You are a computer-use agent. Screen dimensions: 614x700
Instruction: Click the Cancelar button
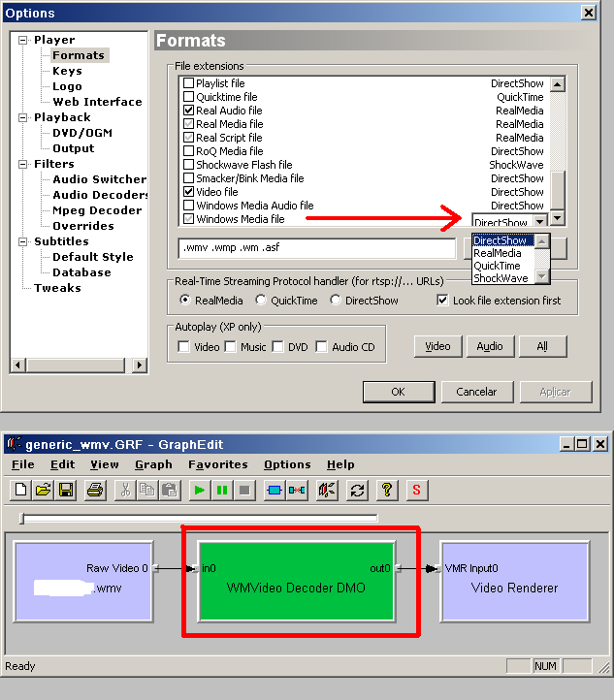point(477,392)
